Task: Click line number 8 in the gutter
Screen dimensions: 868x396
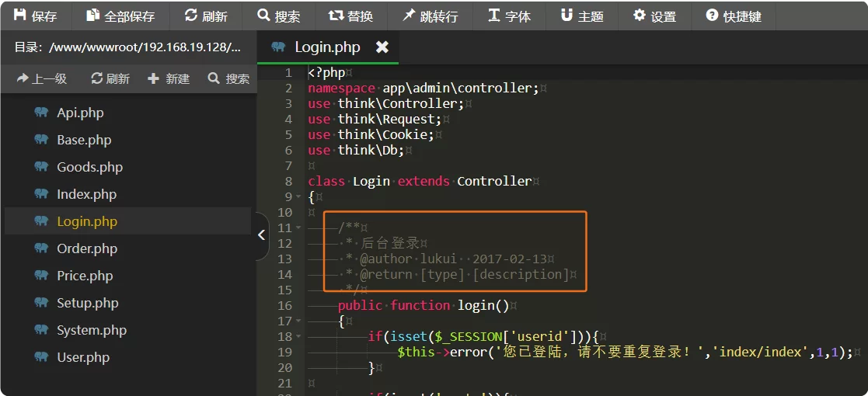Action: [x=288, y=182]
